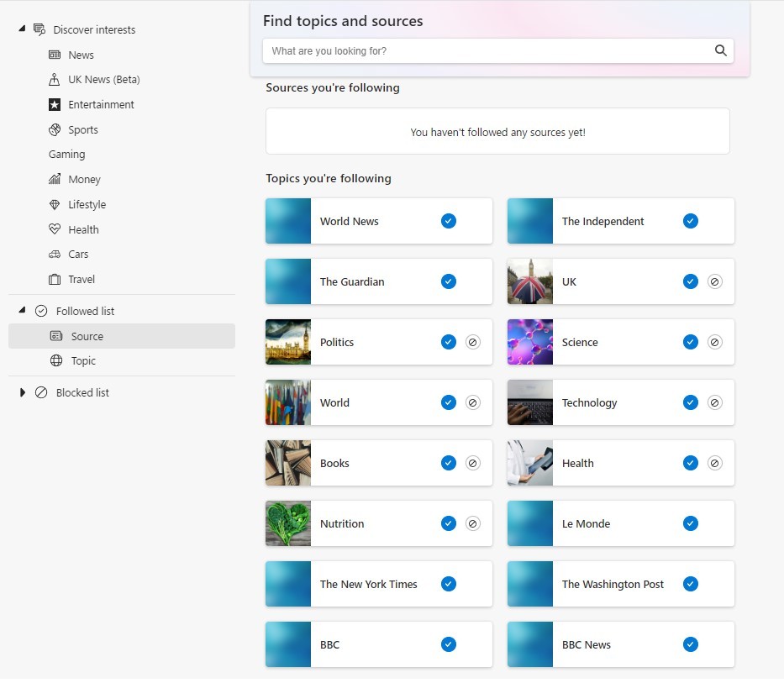The image size is (784, 683).
Task: Block the Technology topic
Action: [714, 402]
